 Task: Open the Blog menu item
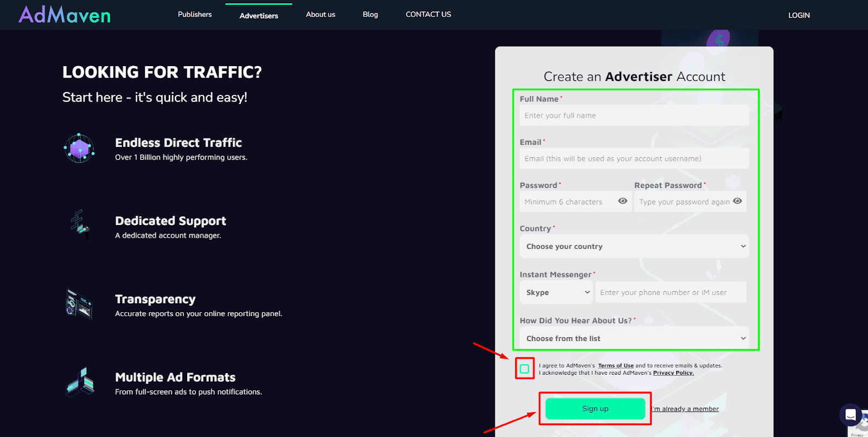pos(371,15)
